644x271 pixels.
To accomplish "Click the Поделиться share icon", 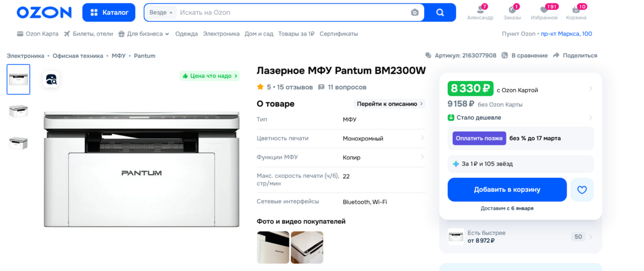I will [557, 55].
